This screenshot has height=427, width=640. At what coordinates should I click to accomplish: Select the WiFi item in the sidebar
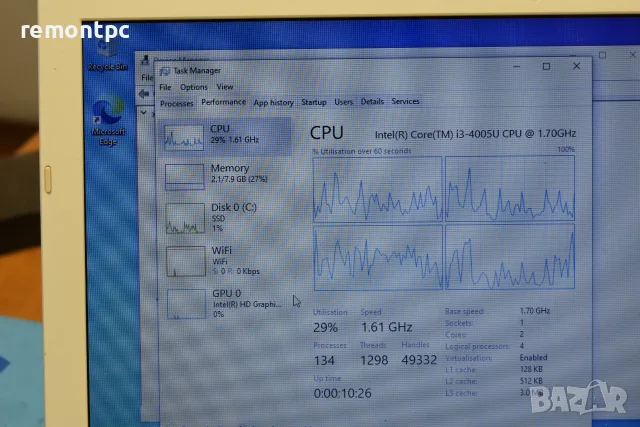pos(226,261)
